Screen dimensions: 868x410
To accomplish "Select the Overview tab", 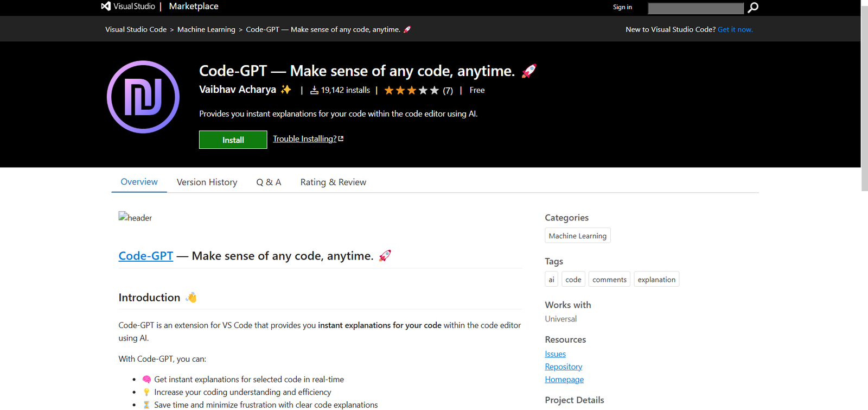I will point(139,182).
